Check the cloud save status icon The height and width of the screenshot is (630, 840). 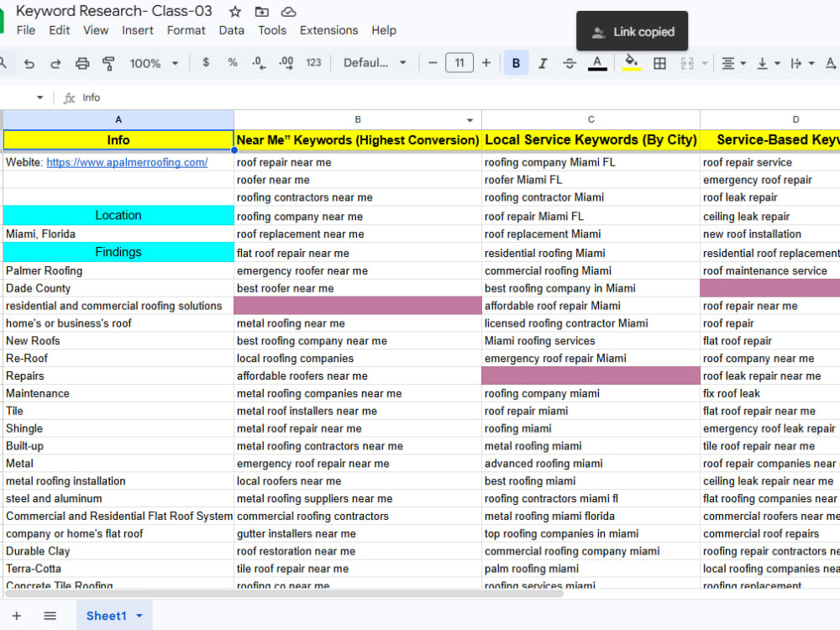288,12
